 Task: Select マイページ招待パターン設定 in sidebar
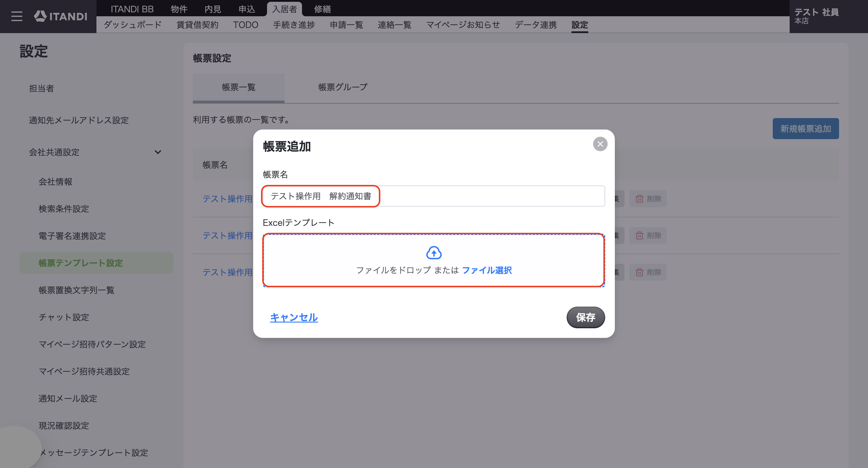(92, 344)
